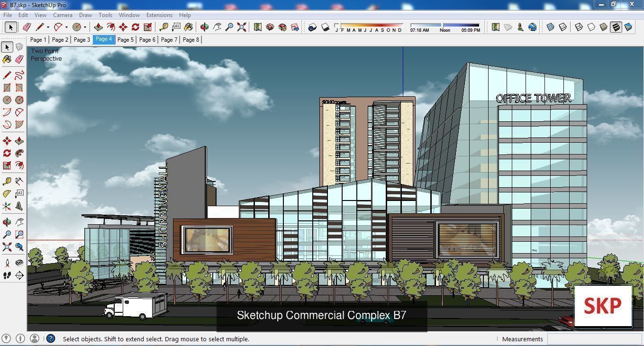Toggle Back Edges face style
This screenshot has width=644, height=346.
(562, 27)
